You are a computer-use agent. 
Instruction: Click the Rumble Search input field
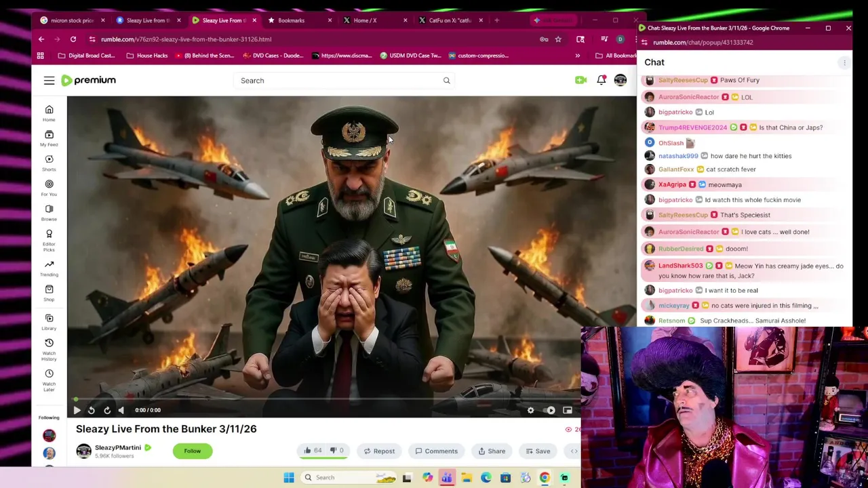(x=339, y=81)
